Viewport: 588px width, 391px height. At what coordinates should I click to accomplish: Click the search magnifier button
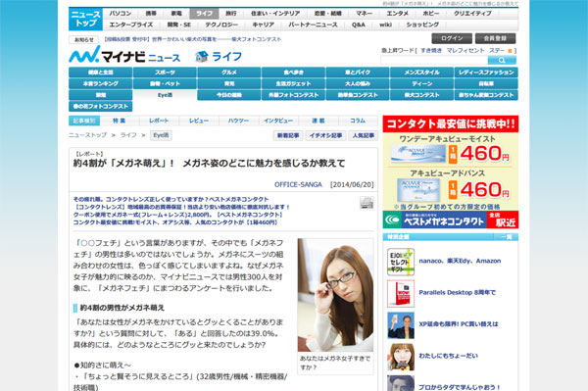(x=502, y=60)
